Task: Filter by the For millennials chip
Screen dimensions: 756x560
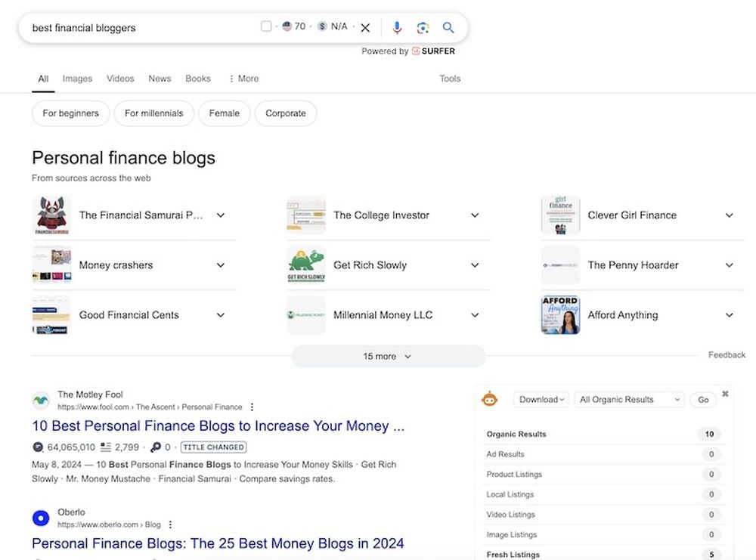Action: coord(154,113)
